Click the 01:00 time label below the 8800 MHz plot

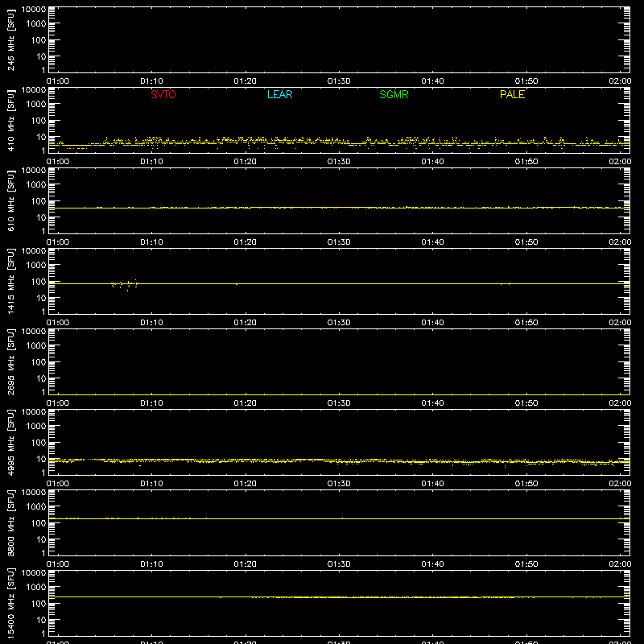coord(58,564)
